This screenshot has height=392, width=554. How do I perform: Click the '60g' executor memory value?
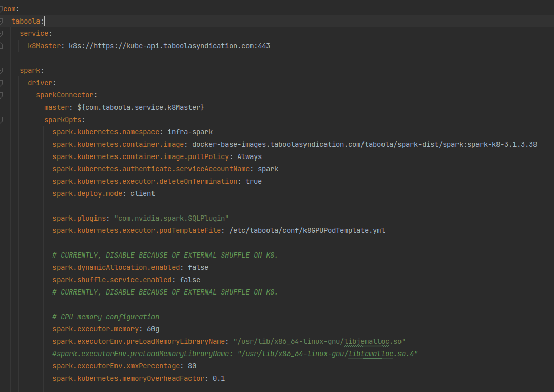[153, 329]
